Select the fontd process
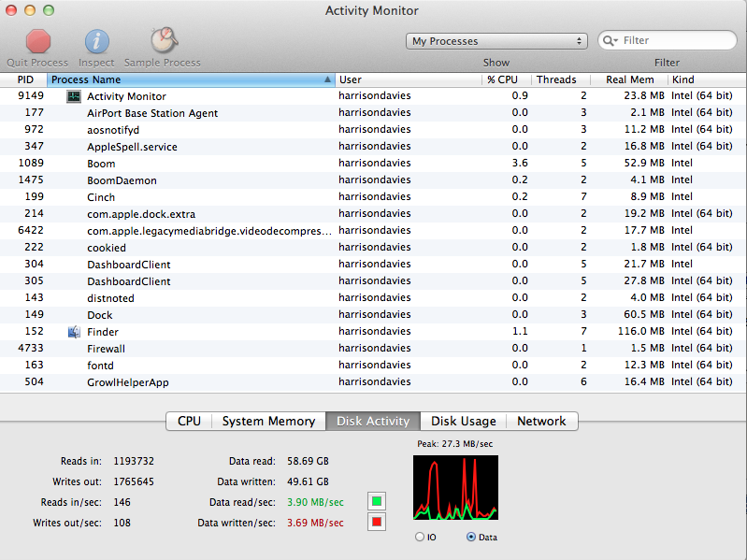747x560 pixels. coord(374,366)
